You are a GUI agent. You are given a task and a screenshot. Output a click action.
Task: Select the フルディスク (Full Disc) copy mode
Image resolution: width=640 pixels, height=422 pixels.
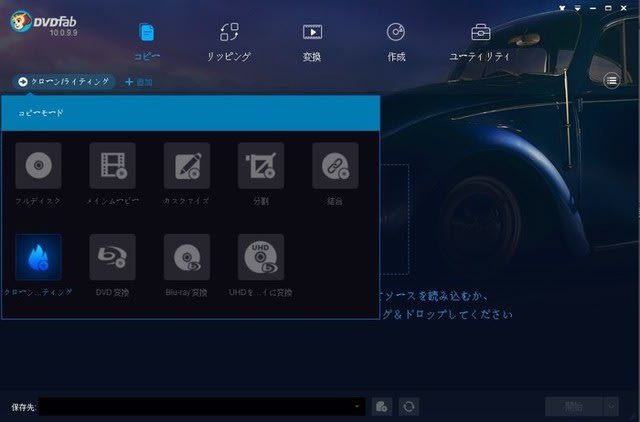coord(38,165)
